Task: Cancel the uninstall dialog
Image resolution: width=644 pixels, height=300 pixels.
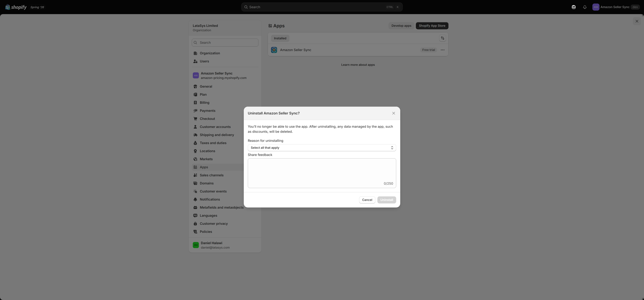Action: 367,200
